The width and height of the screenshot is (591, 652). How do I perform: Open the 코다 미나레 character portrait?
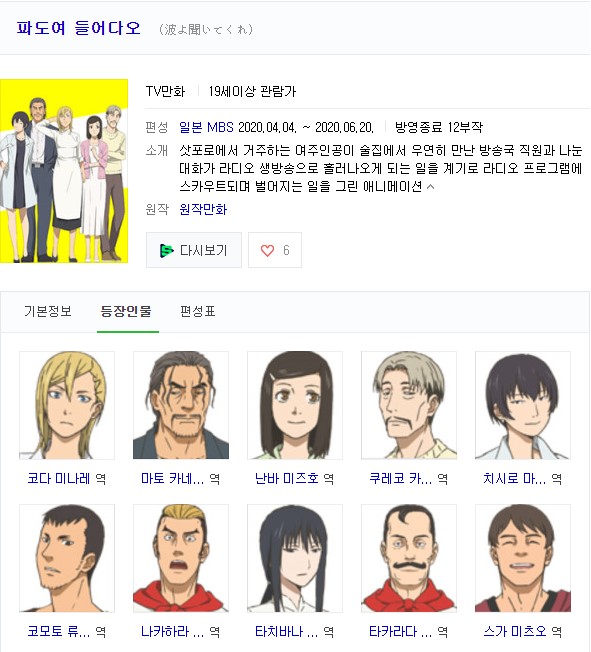click(x=67, y=405)
